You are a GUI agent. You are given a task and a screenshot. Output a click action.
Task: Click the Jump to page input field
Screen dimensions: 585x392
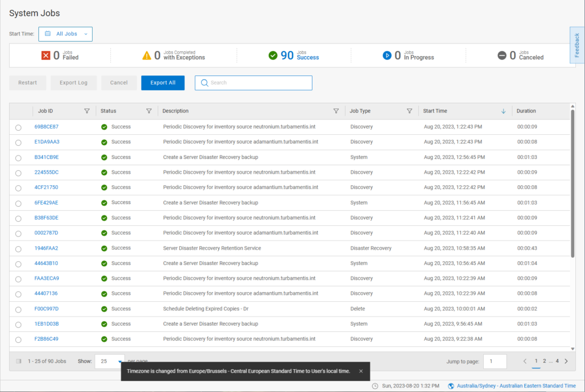(495, 361)
